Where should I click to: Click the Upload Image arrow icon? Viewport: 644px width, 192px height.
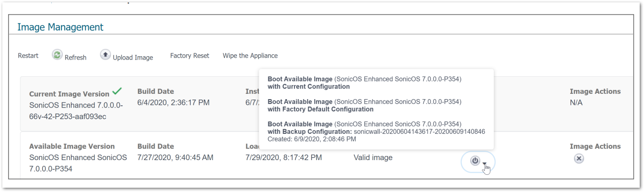pos(105,55)
